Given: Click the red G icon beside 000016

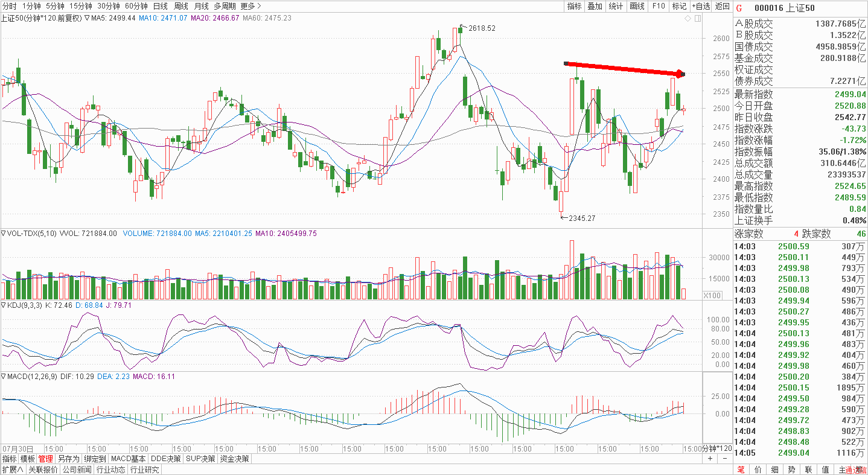Looking at the screenshot, I should point(739,8).
